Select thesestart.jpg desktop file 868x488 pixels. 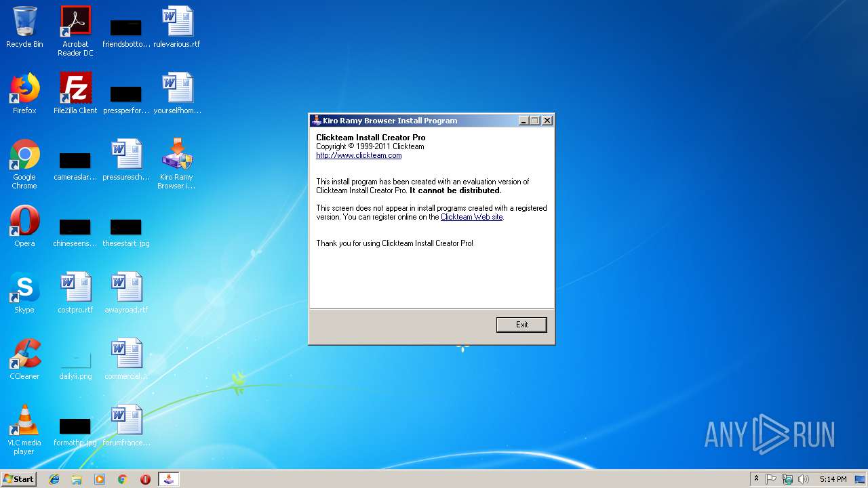(126, 232)
